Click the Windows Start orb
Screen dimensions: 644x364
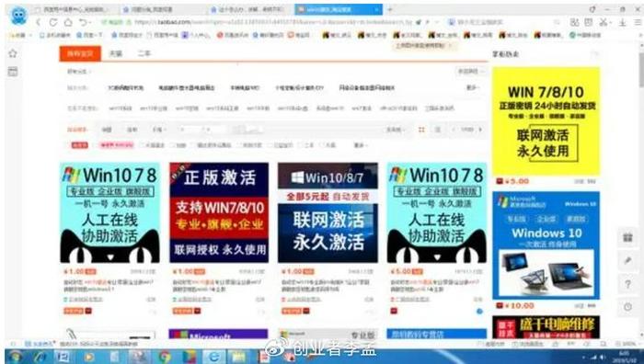[x=15, y=357]
